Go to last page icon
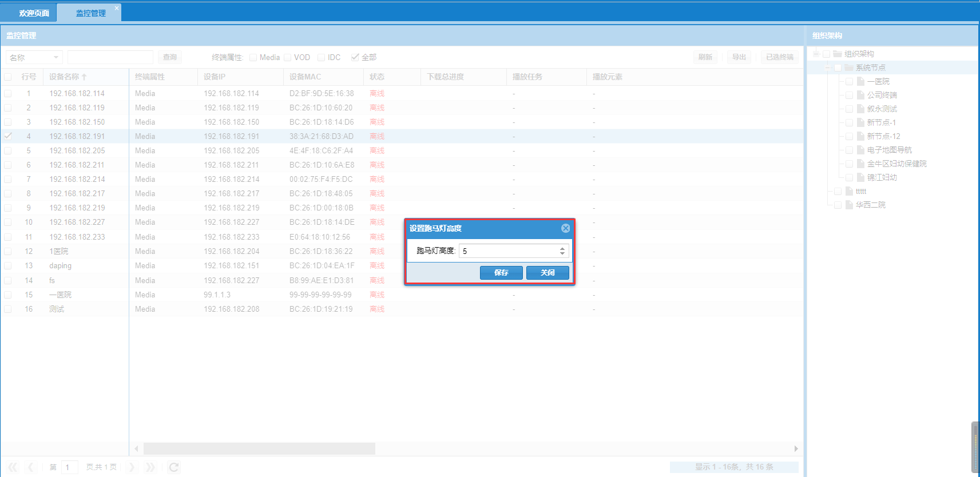The height and width of the screenshot is (477, 980). pyautogui.click(x=150, y=467)
